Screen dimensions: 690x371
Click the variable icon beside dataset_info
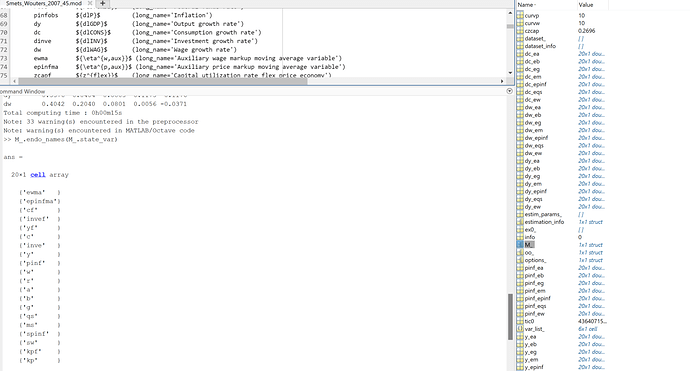pyautogui.click(x=520, y=46)
